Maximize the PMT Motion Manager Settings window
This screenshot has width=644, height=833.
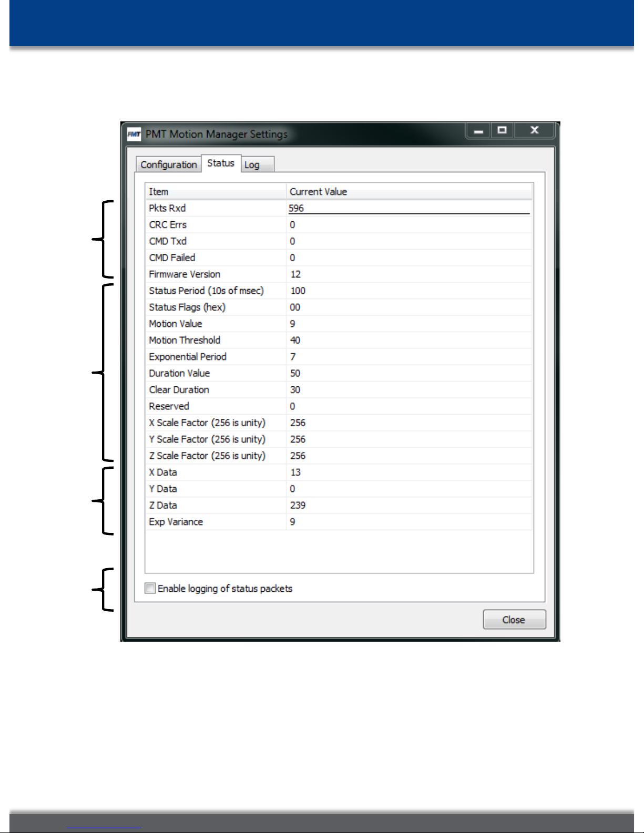pyautogui.click(x=503, y=130)
